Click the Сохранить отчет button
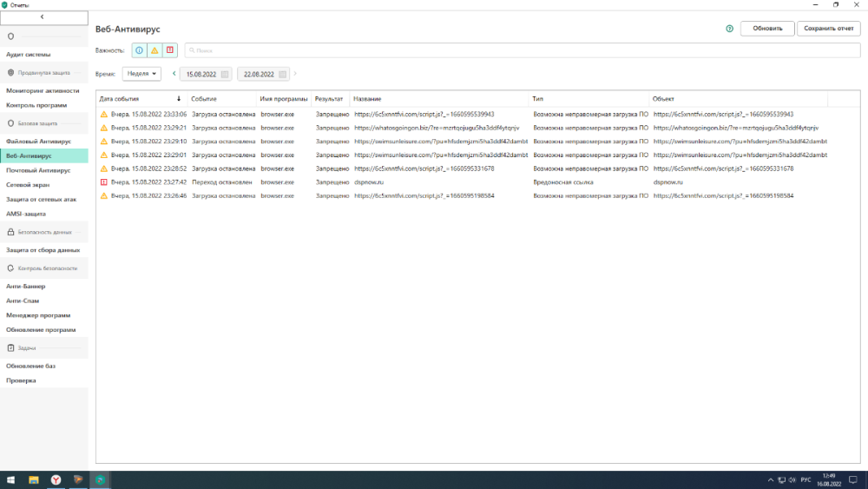 click(x=829, y=29)
